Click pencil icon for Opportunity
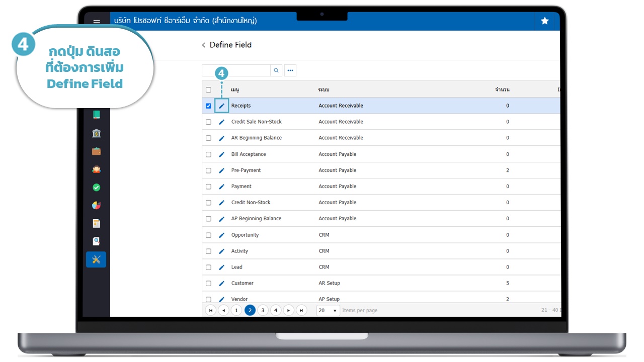Viewport: 644px width, 362px height. pos(221,235)
